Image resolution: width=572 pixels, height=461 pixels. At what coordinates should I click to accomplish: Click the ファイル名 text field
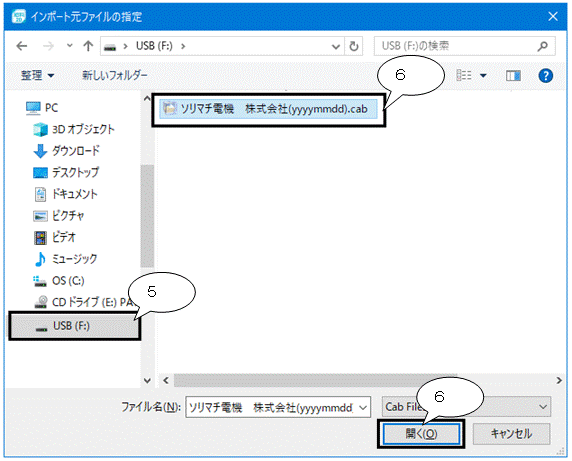[x=271, y=407]
